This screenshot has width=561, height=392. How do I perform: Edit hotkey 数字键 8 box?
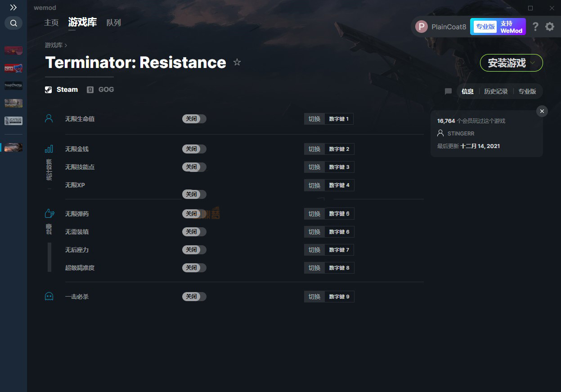point(339,268)
